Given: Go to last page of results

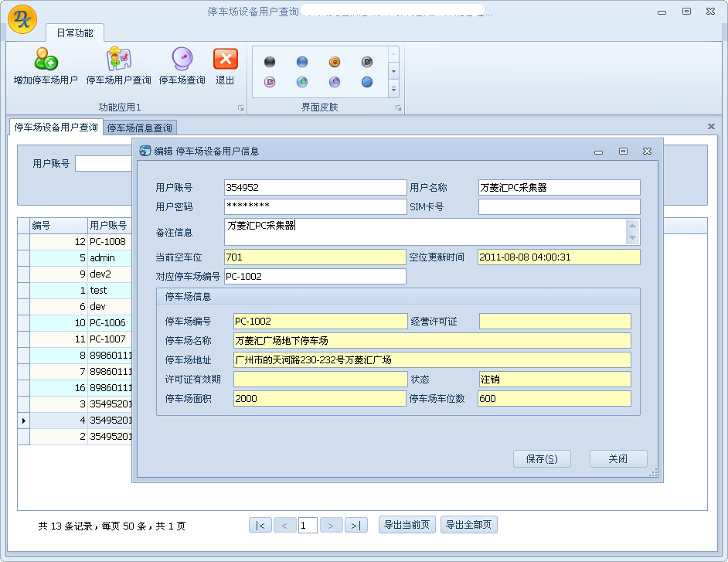Looking at the screenshot, I should tap(355, 526).
